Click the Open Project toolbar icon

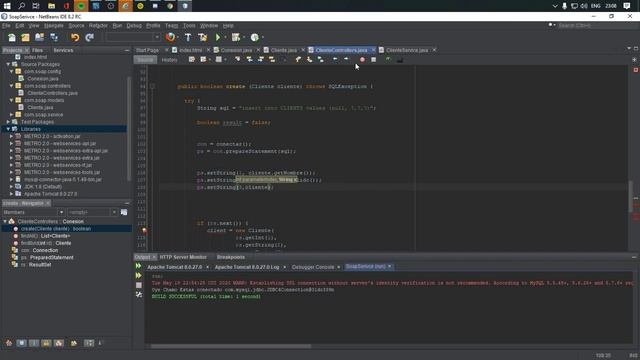[39, 38]
